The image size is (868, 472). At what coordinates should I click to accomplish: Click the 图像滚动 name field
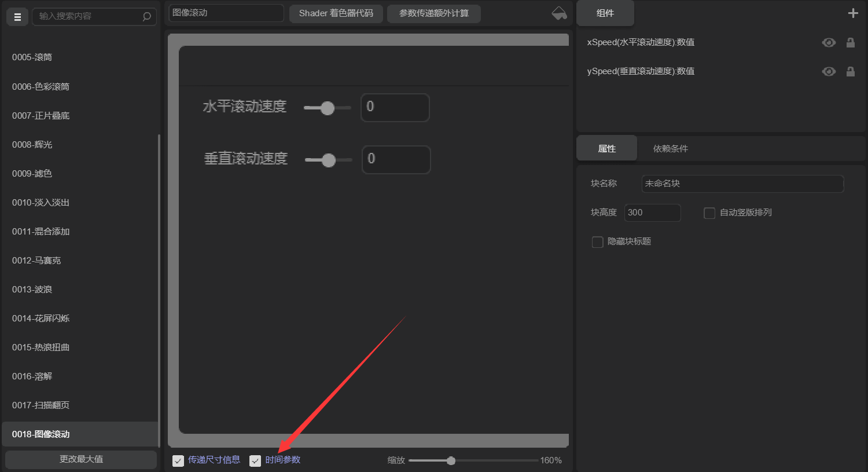(226, 13)
